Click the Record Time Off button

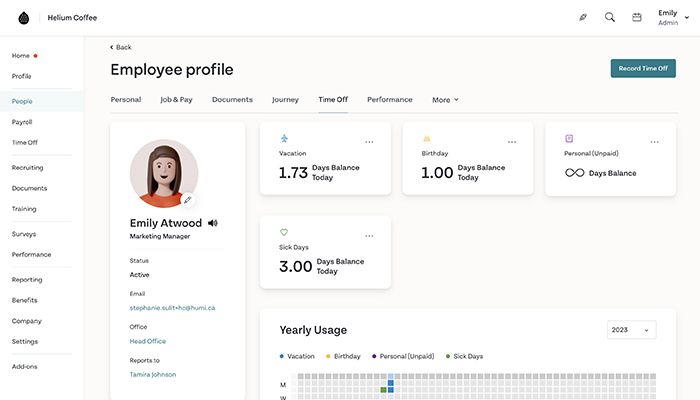click(643, 68)
